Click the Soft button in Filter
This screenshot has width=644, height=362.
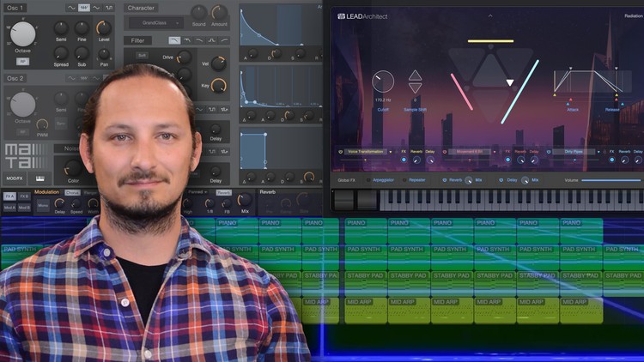pyautogui.click(x=142, y=55)
